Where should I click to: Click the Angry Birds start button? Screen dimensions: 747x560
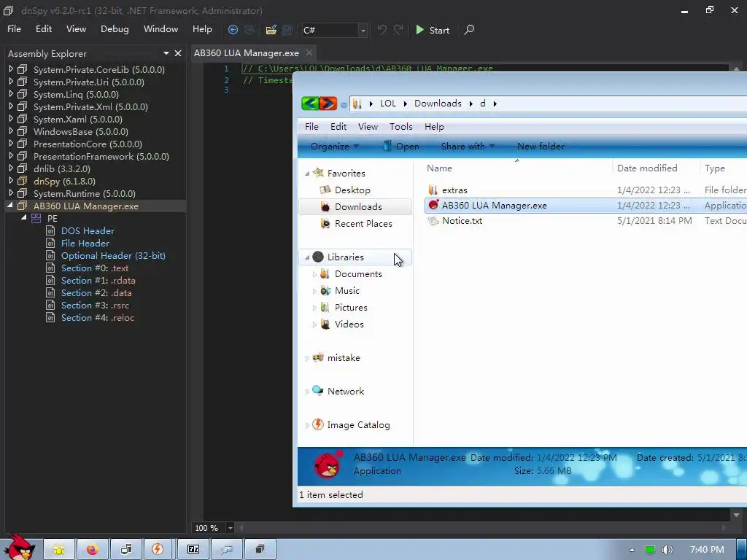click(x=20, y=548)
